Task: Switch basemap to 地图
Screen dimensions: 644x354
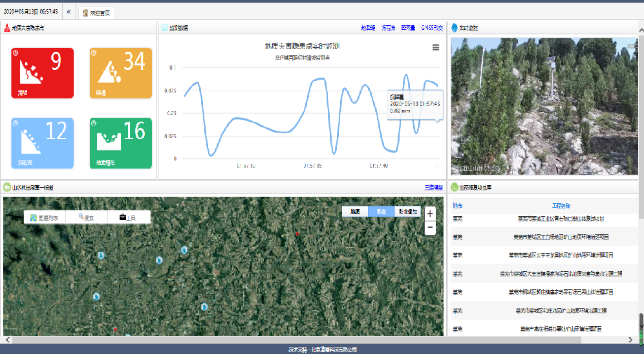Action: pos(355,212)
